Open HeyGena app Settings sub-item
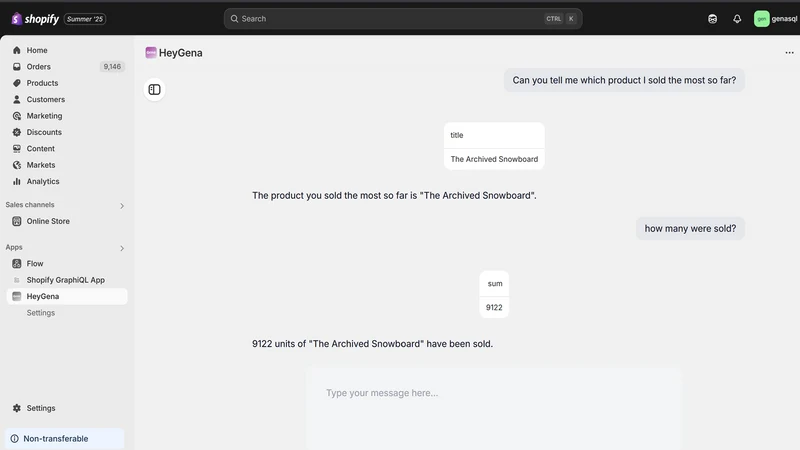The image size is (800, 450). (40, 313)
